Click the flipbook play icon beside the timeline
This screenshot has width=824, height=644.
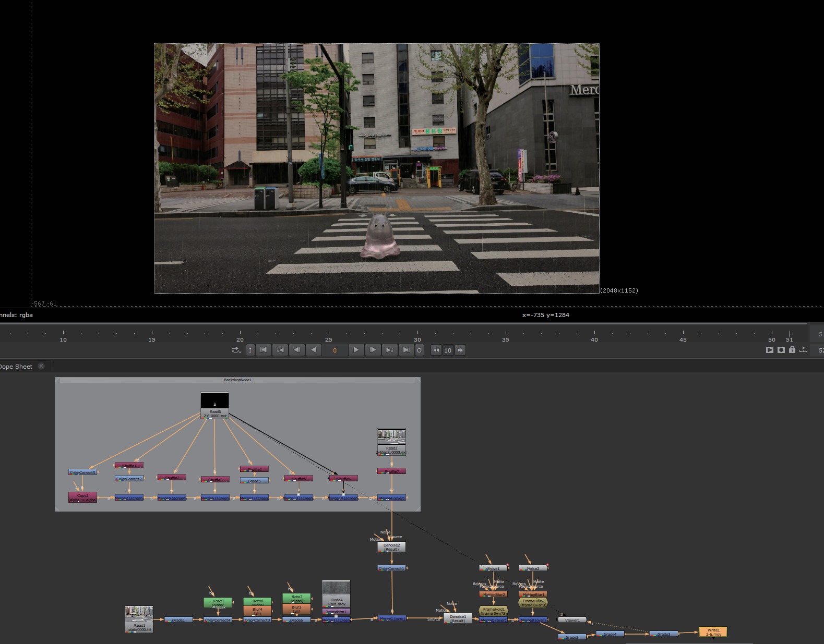(x=770, y=350)
